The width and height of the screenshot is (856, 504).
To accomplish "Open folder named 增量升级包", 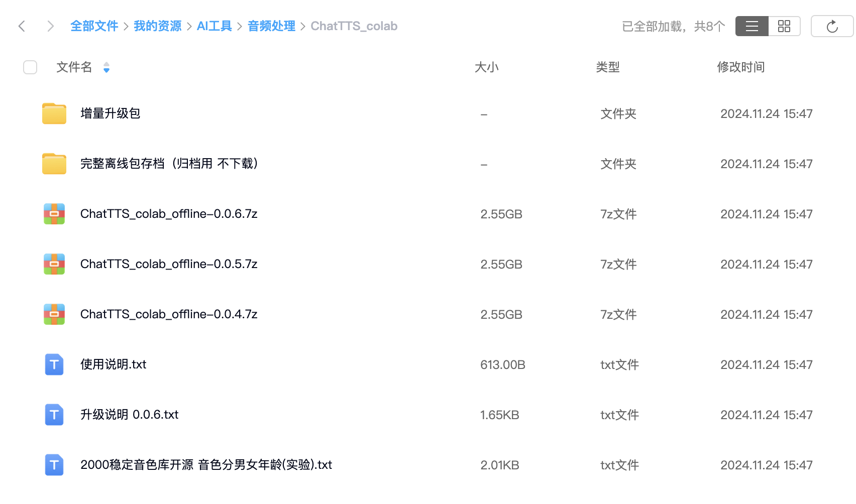I will pyautogui.click(x=111, y=113).
